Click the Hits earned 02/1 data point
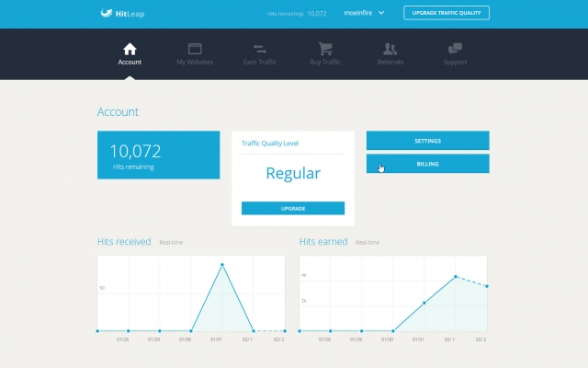This screenshot has width=588, height=368. click(x=456, y=277)
